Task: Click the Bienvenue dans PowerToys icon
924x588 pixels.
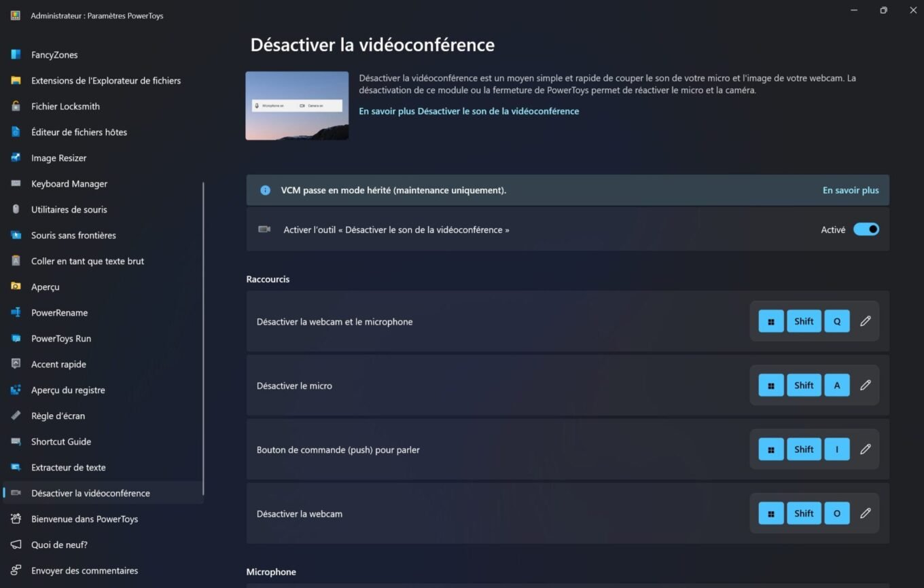Action: pos(16,519)
